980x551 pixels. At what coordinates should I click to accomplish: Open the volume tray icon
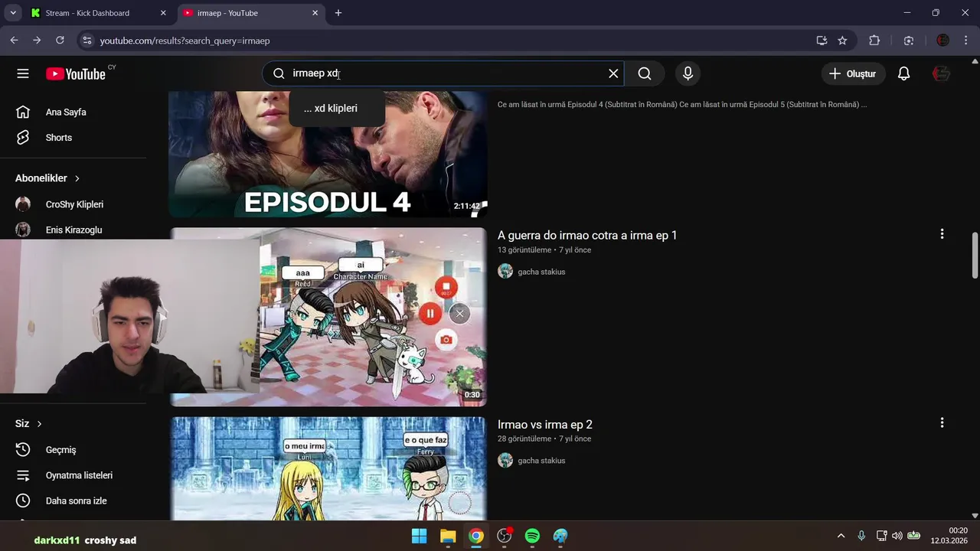[897, 536]
